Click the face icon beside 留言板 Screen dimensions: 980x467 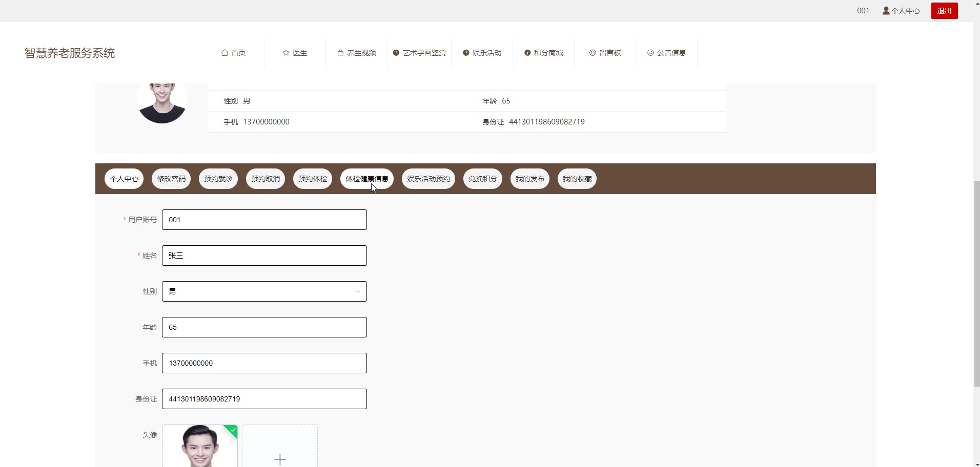tap(593, 53)
